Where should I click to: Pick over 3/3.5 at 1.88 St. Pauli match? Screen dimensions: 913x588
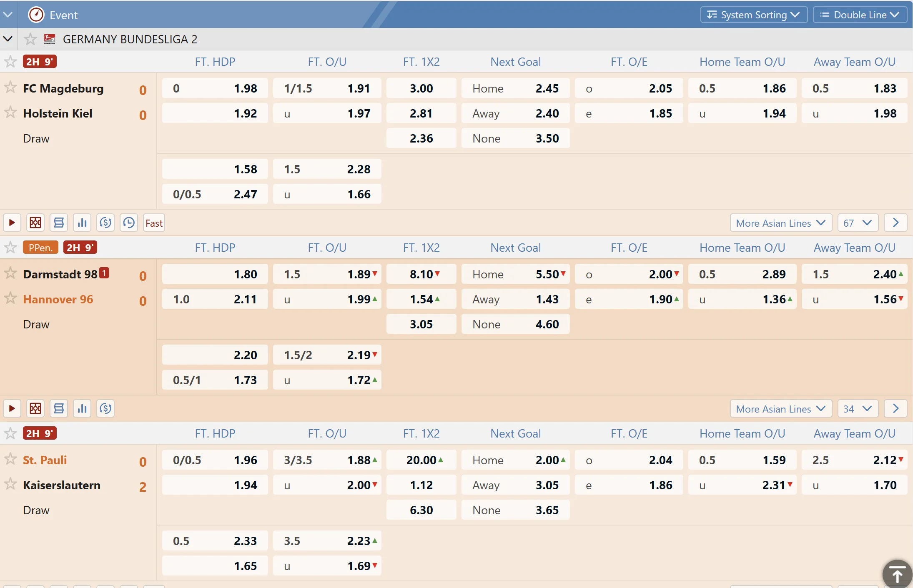pos(327,460)
